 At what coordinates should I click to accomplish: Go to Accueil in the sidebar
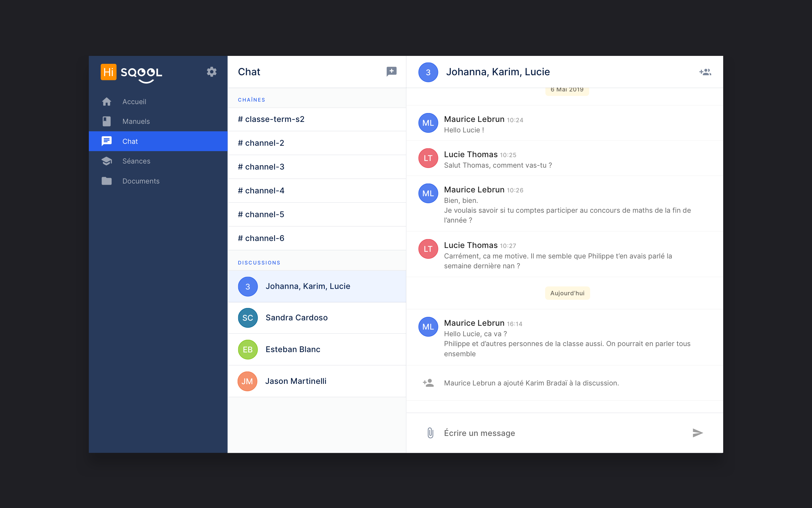(158, 102)
